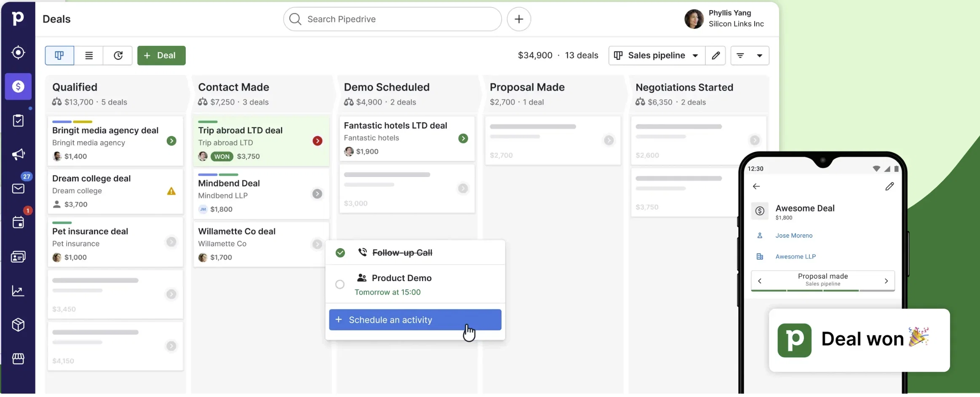Open the Contacts card icon in sidebar
The width and height of the screenshot is (980, 397).
18,257
